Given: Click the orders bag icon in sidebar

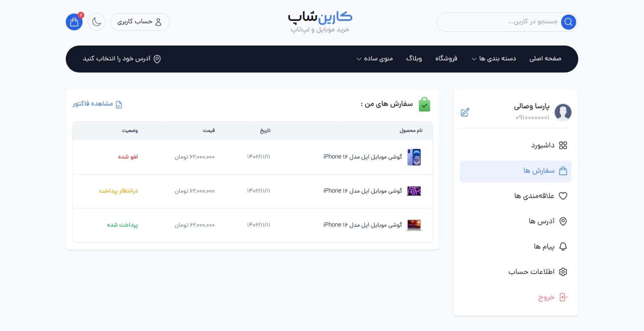Looking at the screenshot, I should 563,171.
